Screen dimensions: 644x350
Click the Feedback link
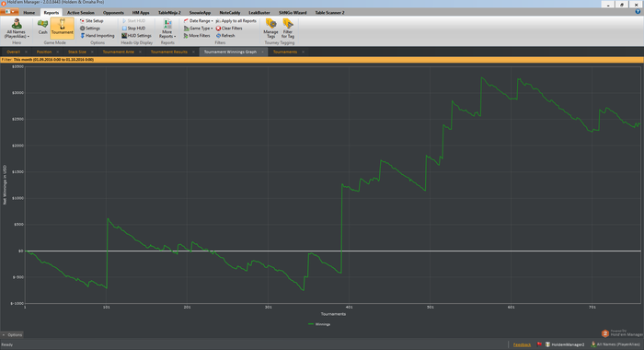click(522, 344)
